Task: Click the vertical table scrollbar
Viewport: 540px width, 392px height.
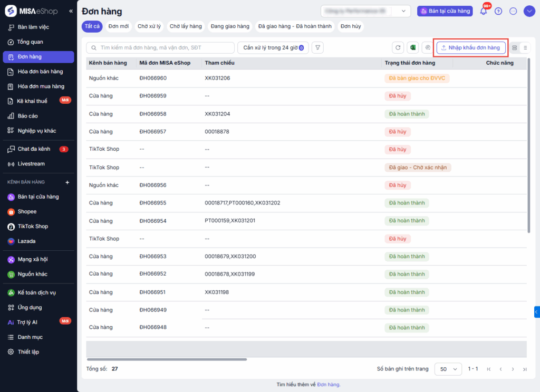Action: coord(528,145)
